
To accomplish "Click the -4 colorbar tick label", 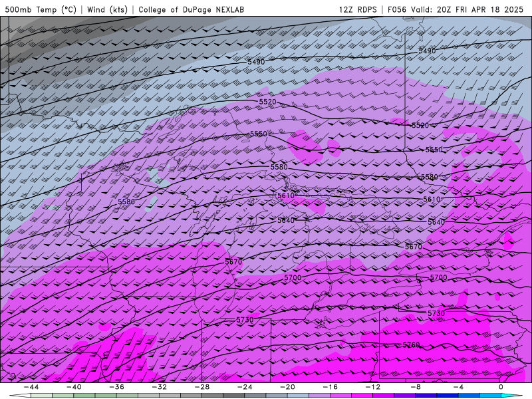I will coord(458,387).
